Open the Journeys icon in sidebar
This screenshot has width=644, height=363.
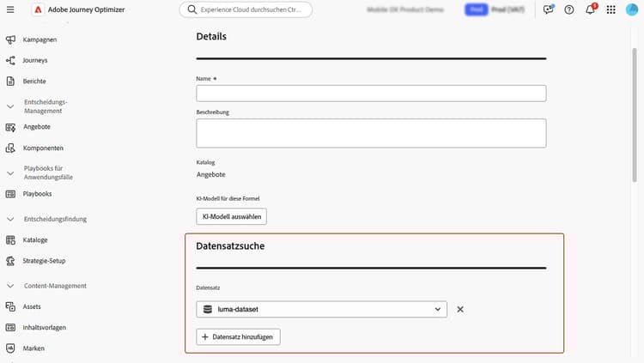pos(10,60)
